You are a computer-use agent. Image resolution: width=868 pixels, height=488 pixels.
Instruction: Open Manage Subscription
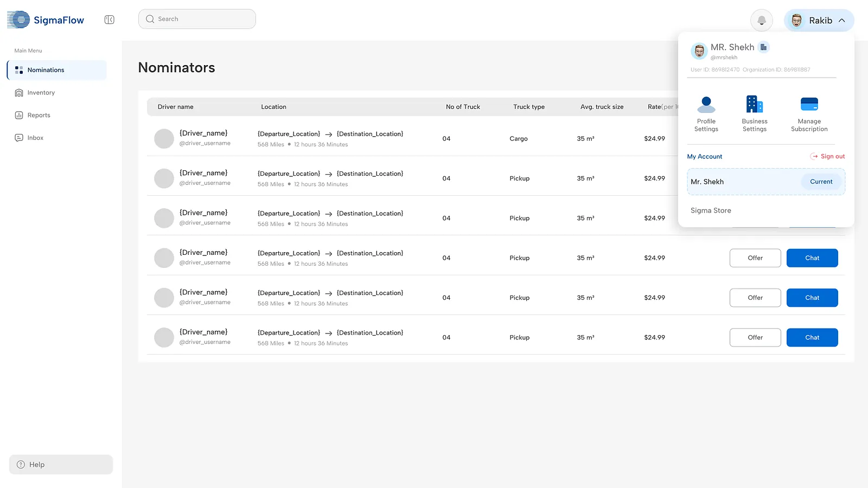809,114
